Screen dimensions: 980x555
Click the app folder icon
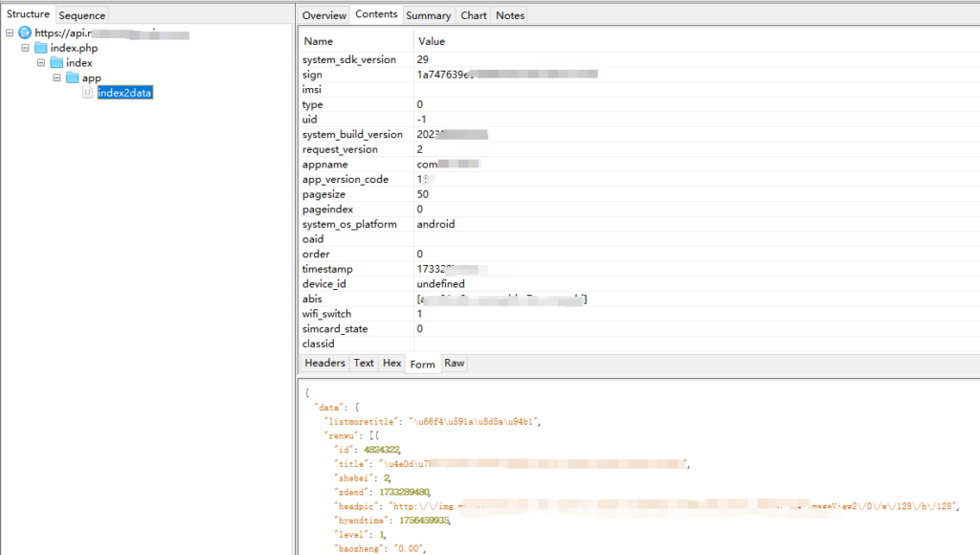pyautogui.click(x=73, y=78)
